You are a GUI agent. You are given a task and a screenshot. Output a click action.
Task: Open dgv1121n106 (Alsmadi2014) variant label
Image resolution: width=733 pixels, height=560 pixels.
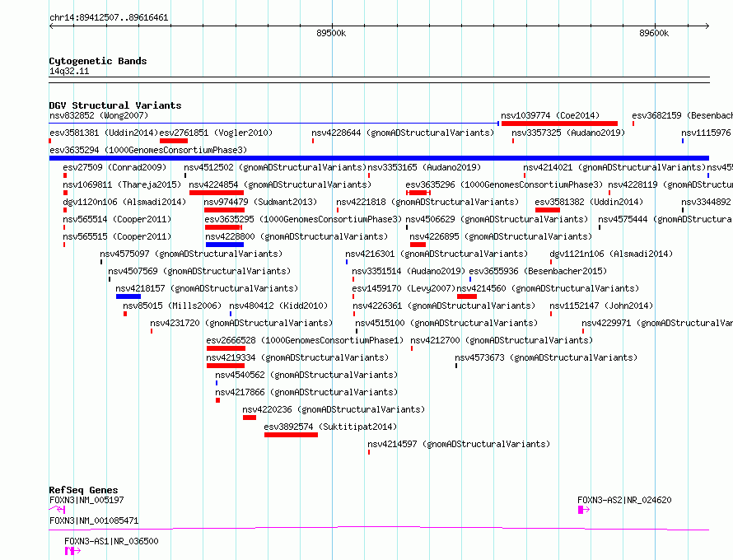[611, 254]
